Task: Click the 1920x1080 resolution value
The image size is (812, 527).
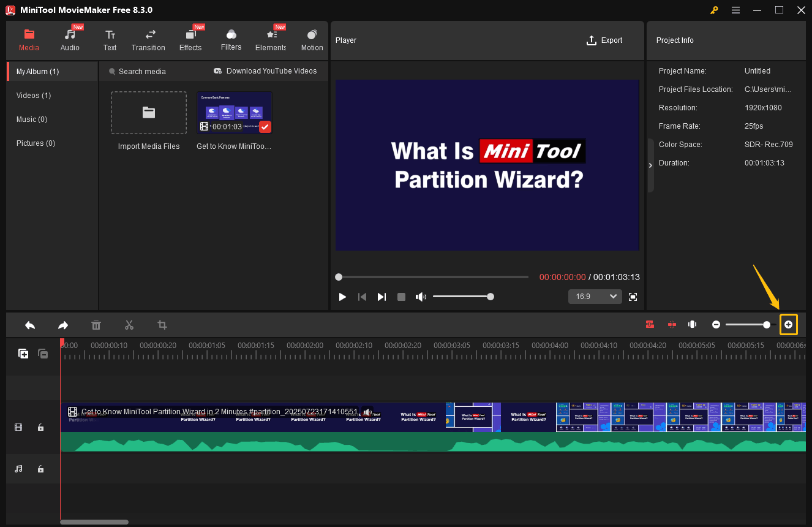Action: [x=763, y=108]
